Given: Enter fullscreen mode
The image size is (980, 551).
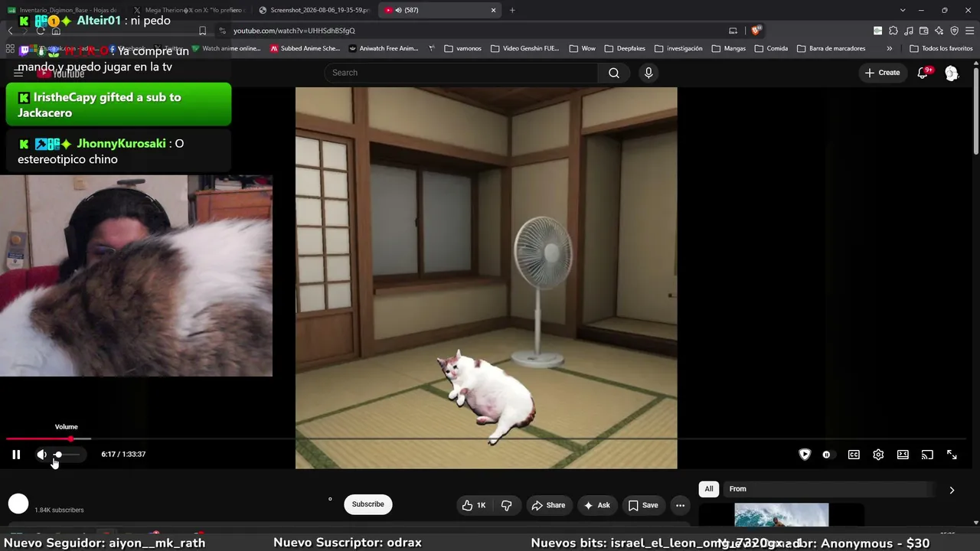Looking at the screenshot, I should [x=952, y=455].
